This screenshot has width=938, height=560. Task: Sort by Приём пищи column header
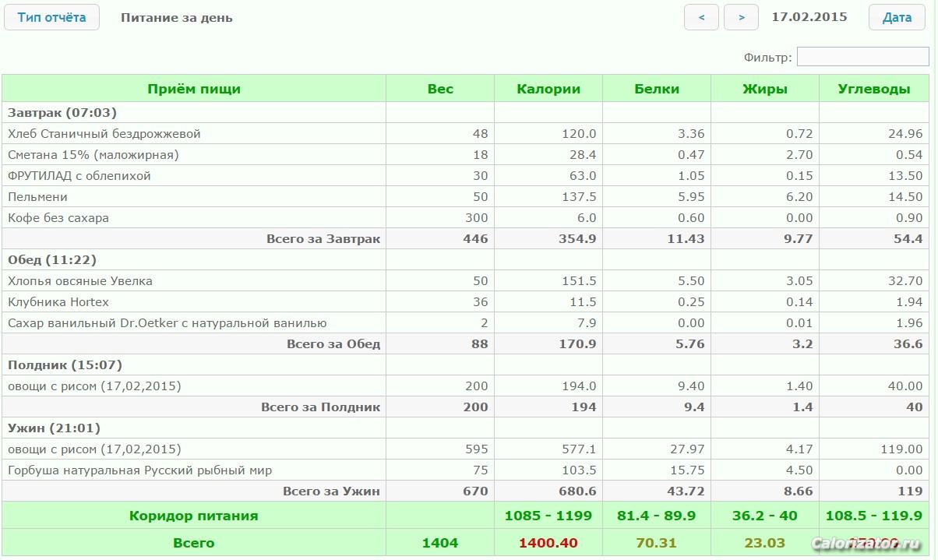point(194,89)
